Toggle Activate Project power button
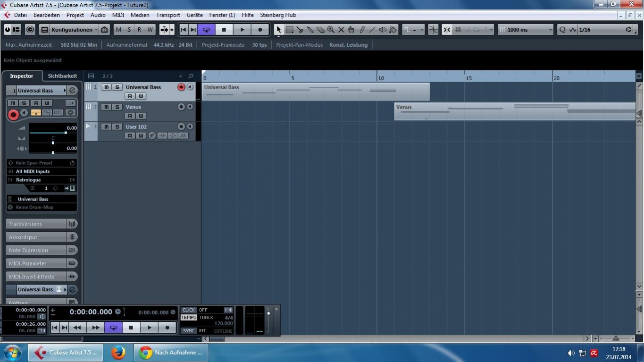This screenshot has width=644, height=362. click(x=7, y=30)
